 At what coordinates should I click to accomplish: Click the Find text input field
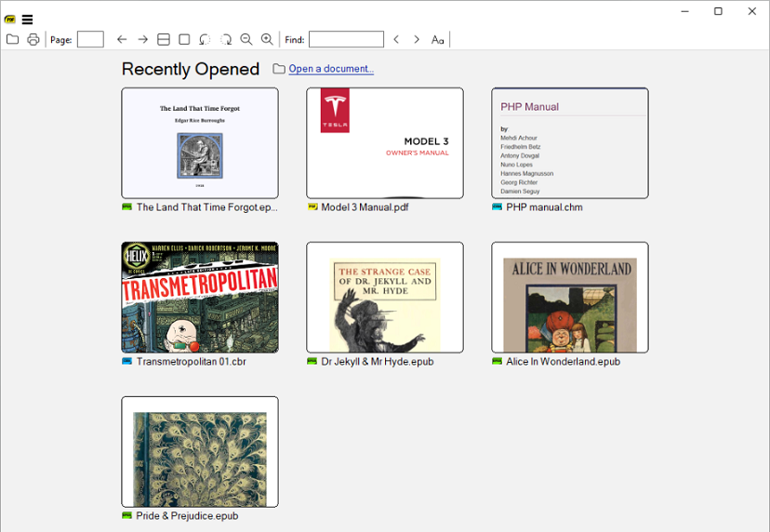click(346, 39)
